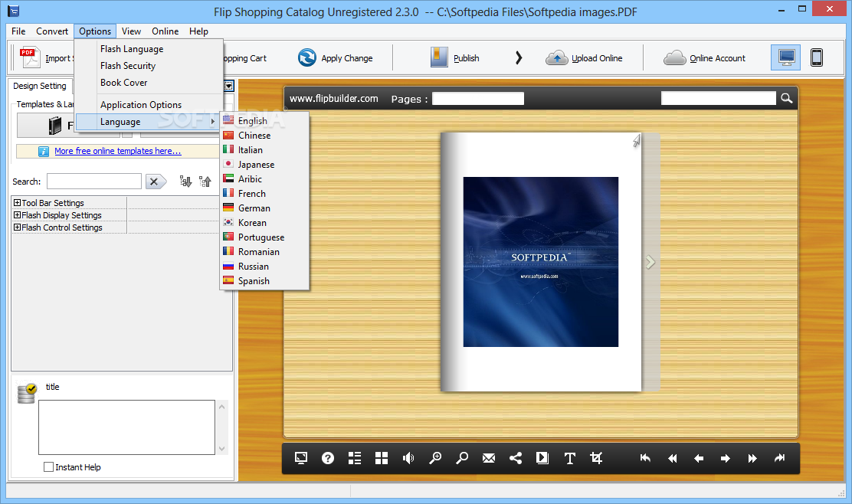Open the Online menu
The width and height of the screenshot is (852, 504).
(165, 31)
